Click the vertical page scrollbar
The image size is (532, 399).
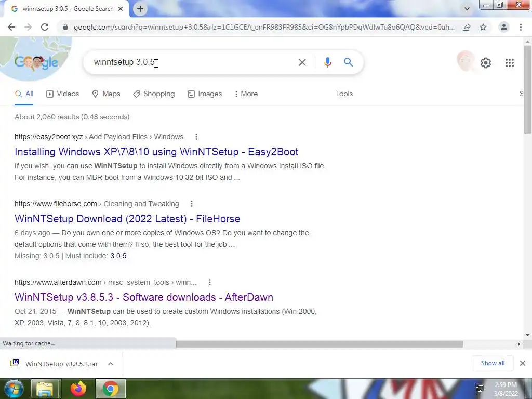click(x=528, y=89)
